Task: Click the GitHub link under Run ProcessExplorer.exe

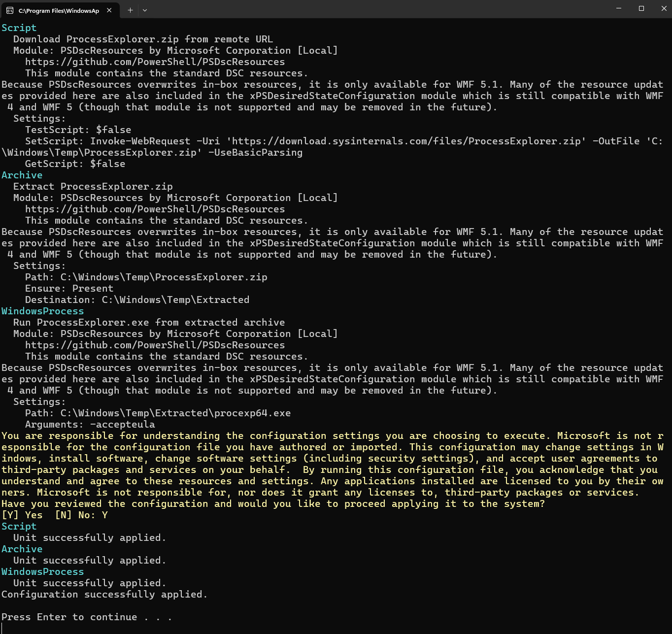Action: pos(155,345)
